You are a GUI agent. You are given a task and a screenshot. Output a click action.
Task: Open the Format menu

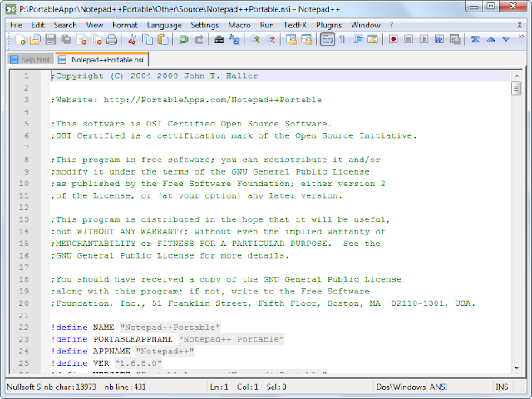click(x=125, y=25)
